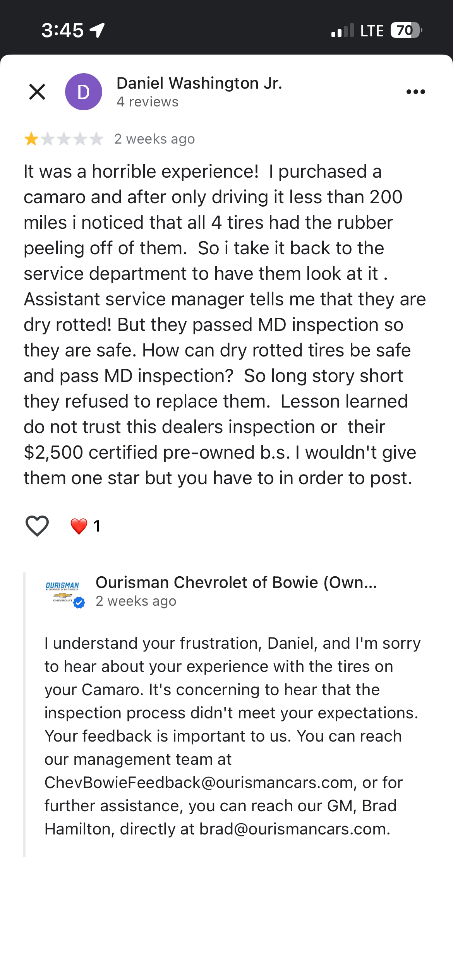View the red heart reaction count
Screen dimensions: 453x980
pos(85,526)
